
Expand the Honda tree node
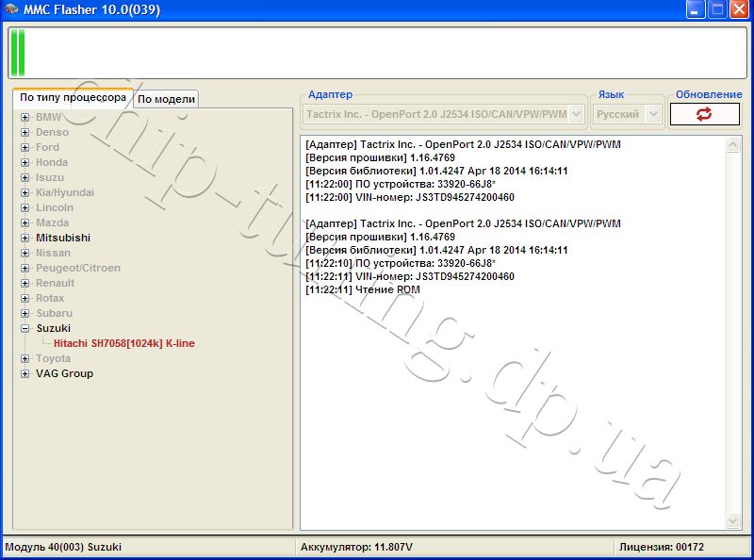pyautogui.click(x=25, y=162)
